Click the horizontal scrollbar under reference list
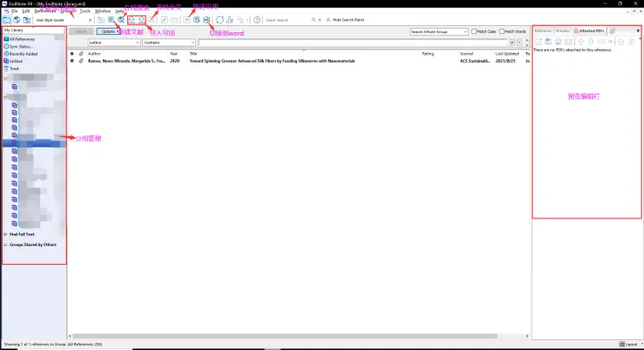 284,336
